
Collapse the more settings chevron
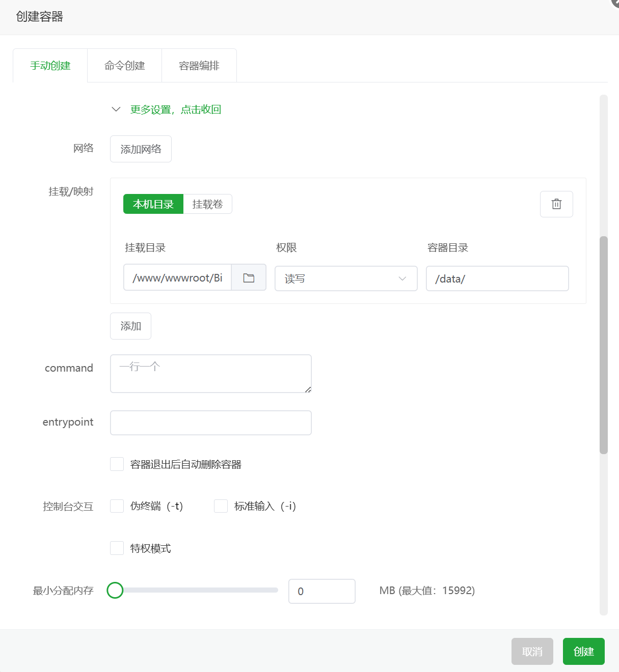(116, 109)
